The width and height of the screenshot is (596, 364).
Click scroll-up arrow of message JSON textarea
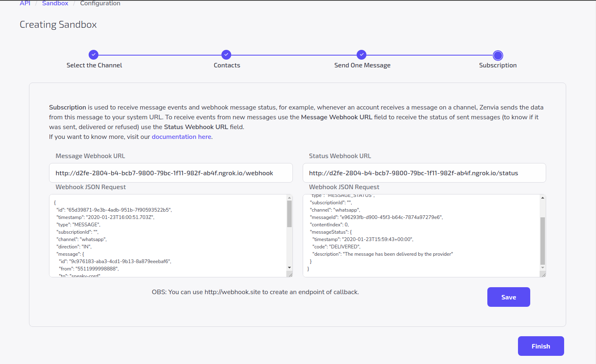click(x=289, y=198)
